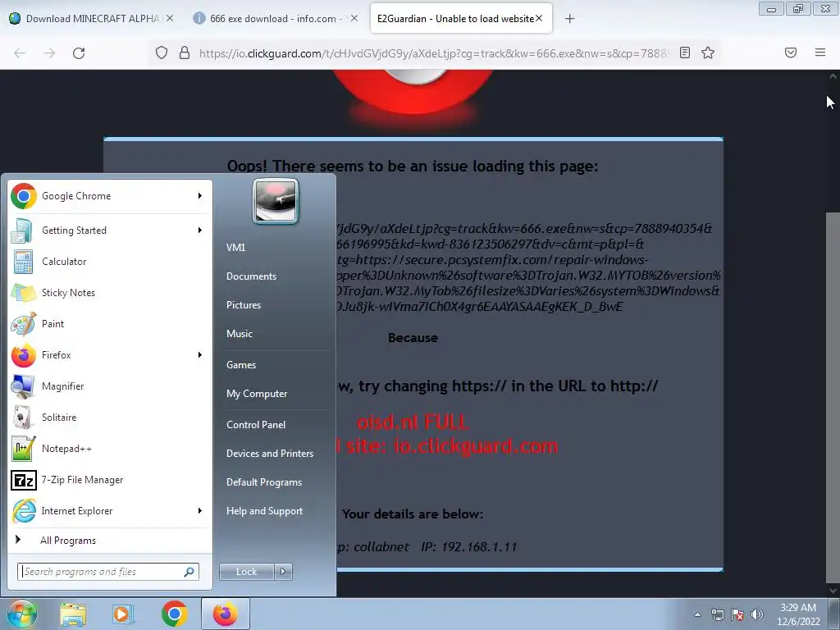This screenshot has height=630, width=840.
Task: Open VM1 user folder
Action: pyautogui.click(x=235, y=248)
